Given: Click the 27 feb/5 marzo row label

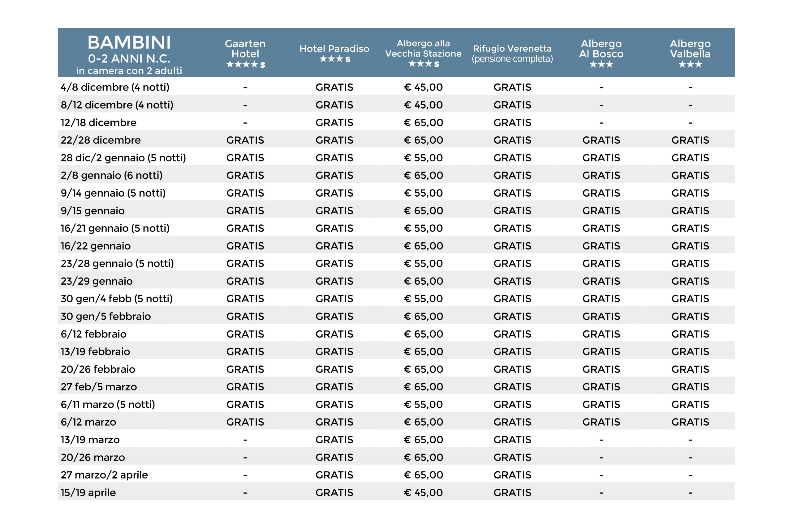Looking at the screenshot, I should (x=98, y=387).
